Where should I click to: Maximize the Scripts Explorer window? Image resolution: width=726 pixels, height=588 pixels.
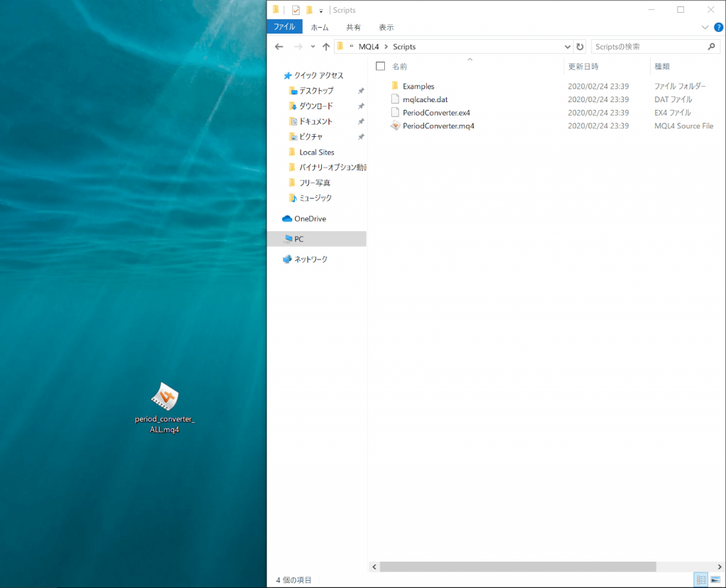click(x=681, y=10)
